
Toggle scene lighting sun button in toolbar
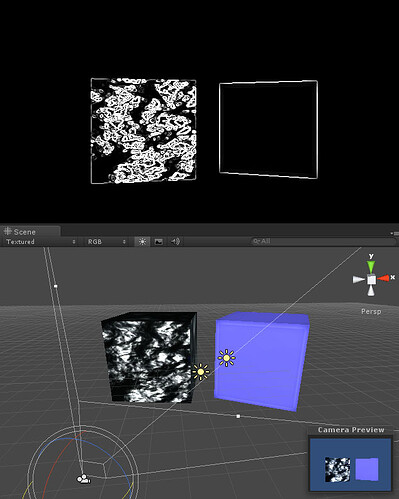coord(142,241)
